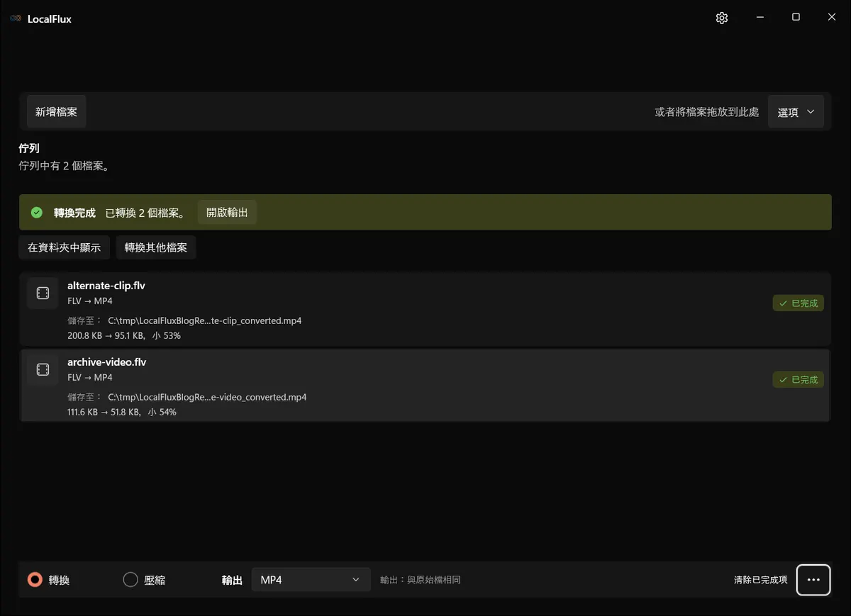
Task: Click the green checkmark icon beside 轉換完成
Action: 37,213
